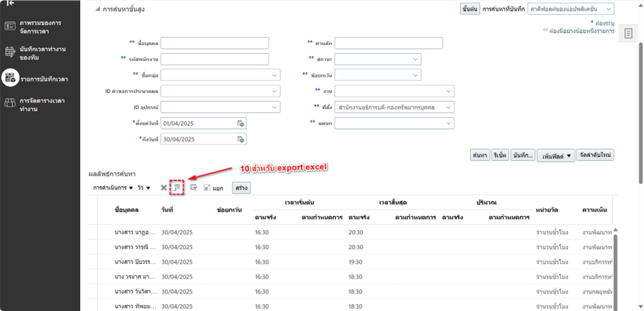Click the delete X icon in results toolbar
Image resolution: width=644 pixels, height=311 pixels.
[x=164, y=187]
